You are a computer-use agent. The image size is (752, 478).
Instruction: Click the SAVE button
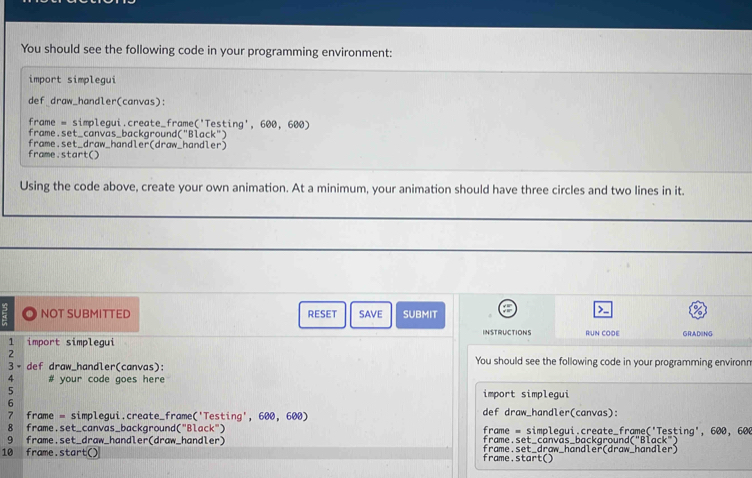pos(371,315)
